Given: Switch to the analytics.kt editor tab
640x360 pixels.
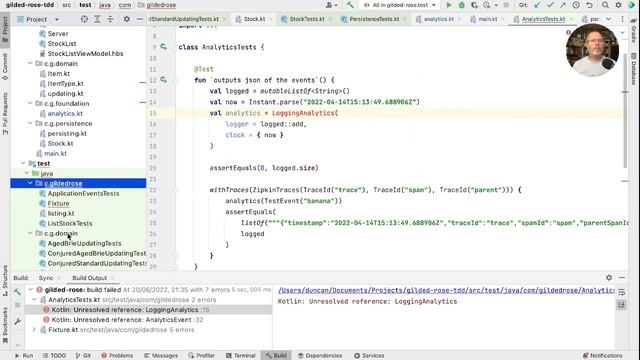Looking at the screenshot, I should click(438, 19).
